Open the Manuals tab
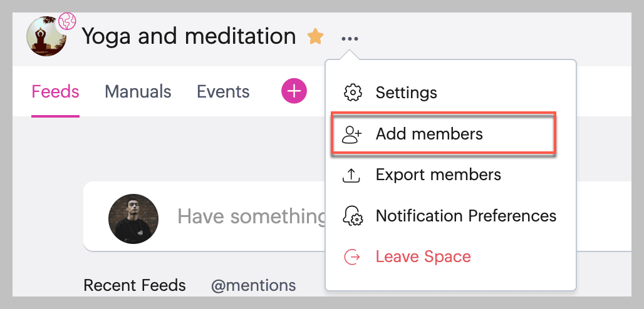Image resolution: width=644 pixels, height=309 pixels. (138, 92)
